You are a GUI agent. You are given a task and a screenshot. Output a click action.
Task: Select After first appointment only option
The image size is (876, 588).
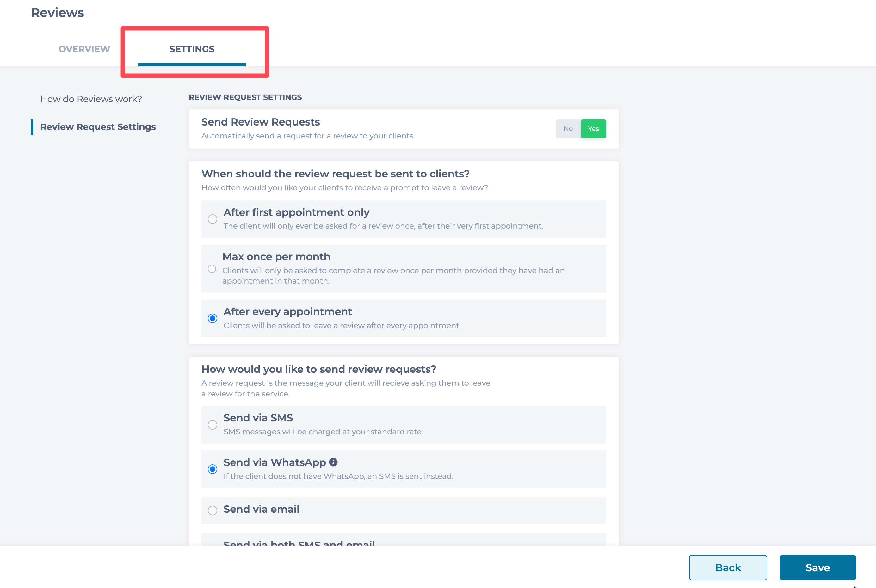tap(212, 219)
